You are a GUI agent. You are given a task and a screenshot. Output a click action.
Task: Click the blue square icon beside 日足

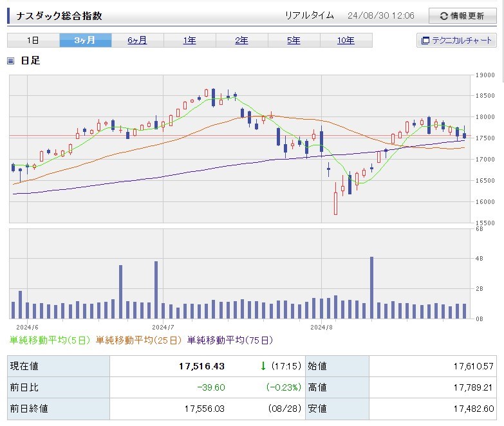click(x=11, y=61)
